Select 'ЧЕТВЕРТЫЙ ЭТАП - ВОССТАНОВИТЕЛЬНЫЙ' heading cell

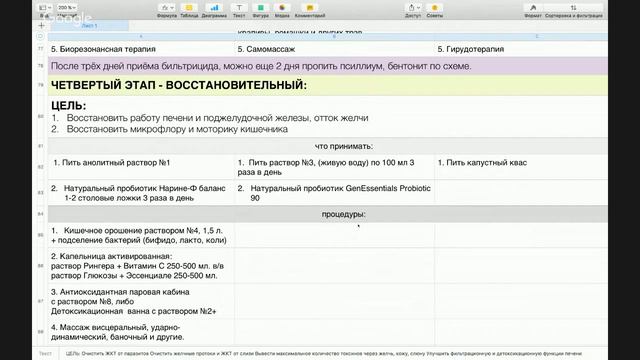click(x=328, y=85)
